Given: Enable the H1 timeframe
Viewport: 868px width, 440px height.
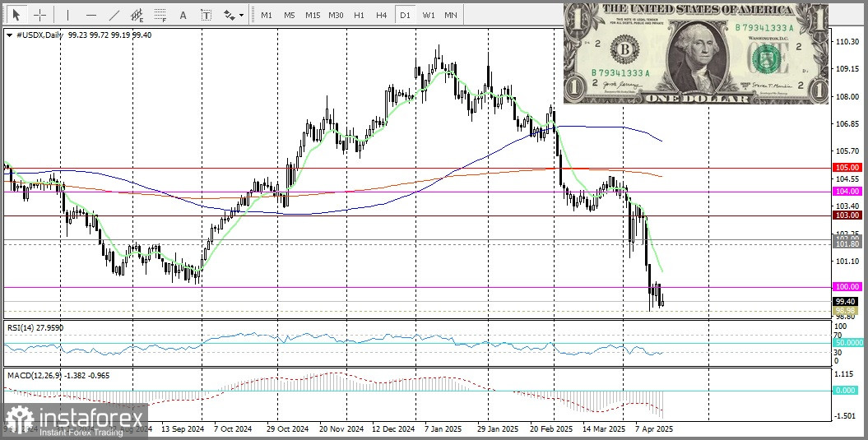Looking at the screenshot, I should (x=359, y=15).
